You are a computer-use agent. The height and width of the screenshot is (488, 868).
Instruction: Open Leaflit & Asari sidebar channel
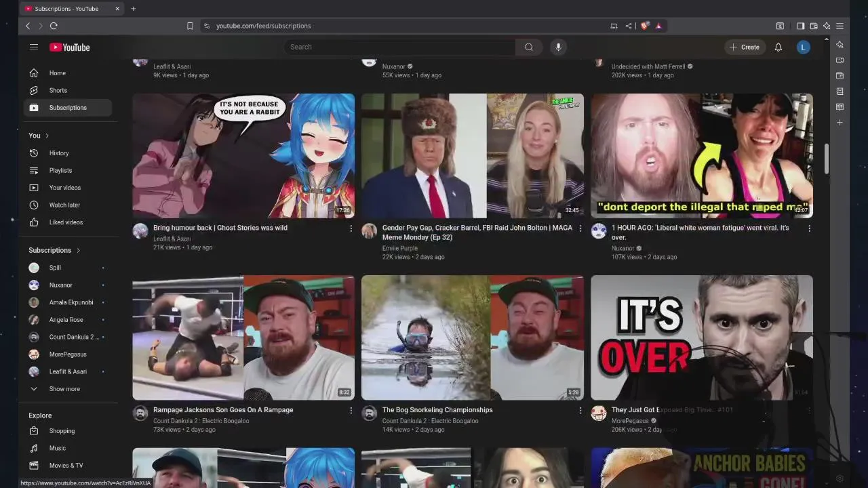(68, 371)
